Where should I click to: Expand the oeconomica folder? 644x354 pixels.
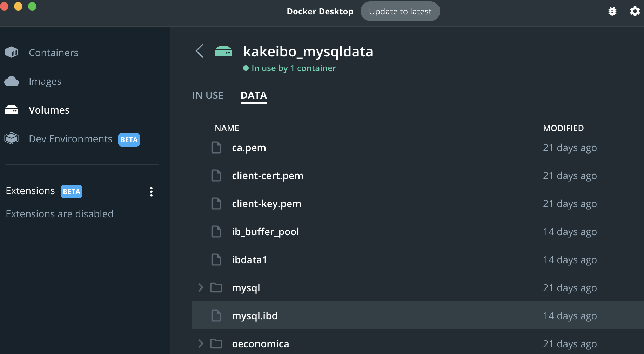[x=200, y=344]
